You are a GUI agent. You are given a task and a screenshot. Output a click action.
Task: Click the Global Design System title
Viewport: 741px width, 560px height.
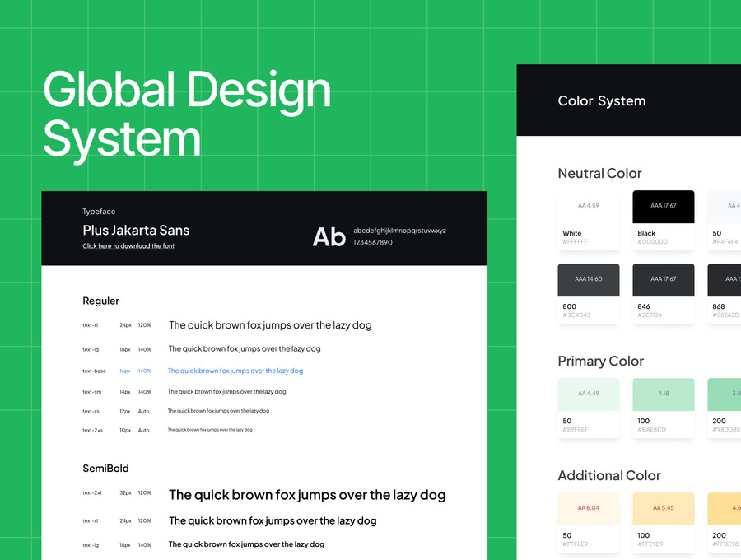pos(187,114)
